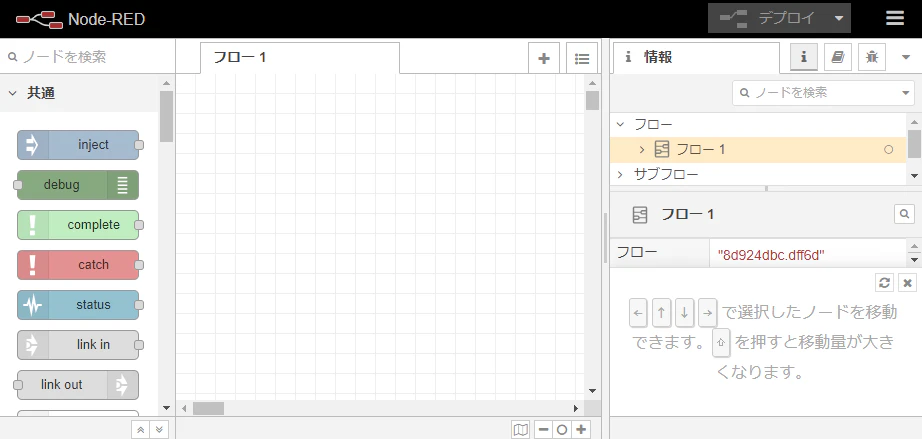The image size is (922, 439).
Task: Click the left arrow key hint
Action: point(638,313)
